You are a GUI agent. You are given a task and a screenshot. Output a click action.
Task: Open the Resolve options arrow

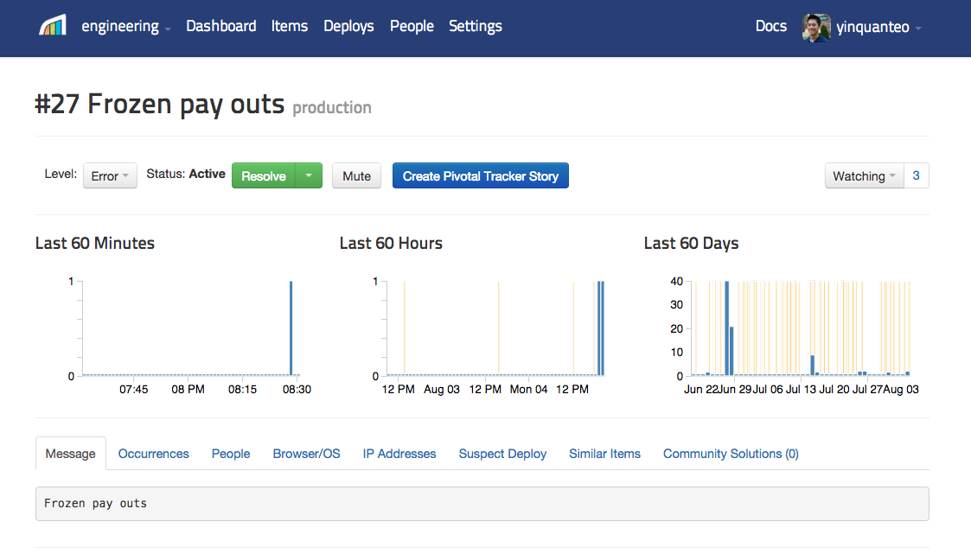coord(309,175)
